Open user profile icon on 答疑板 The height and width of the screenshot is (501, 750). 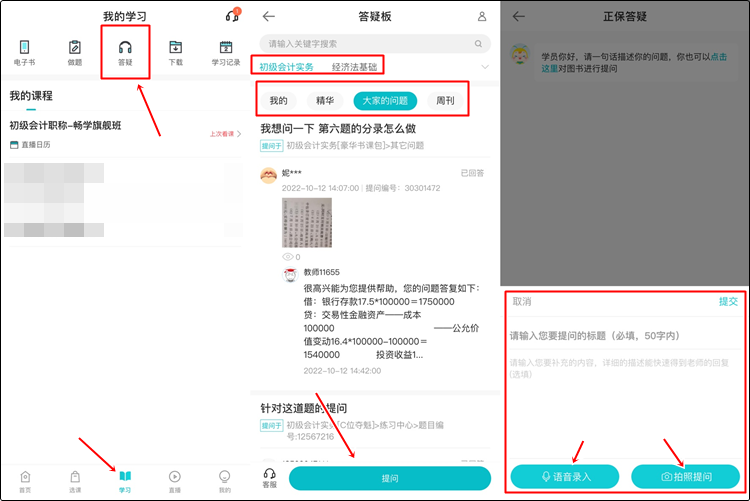click(x=482, y=16)
